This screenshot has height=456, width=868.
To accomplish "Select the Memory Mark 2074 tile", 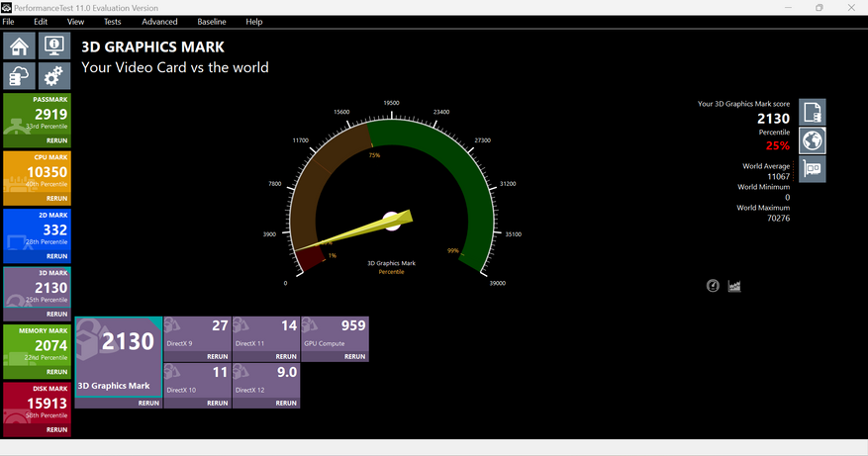I will click(37, 345).
